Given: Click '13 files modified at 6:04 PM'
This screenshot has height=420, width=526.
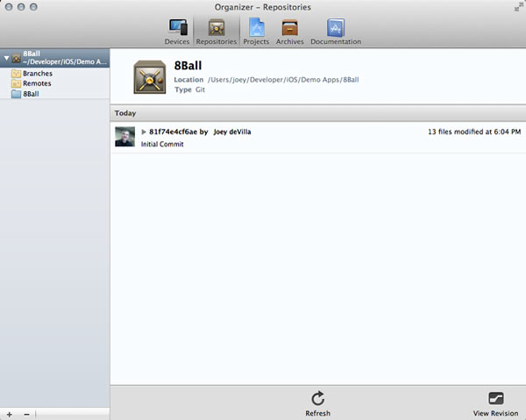Looking at the screenshot, I should point(474,132).
